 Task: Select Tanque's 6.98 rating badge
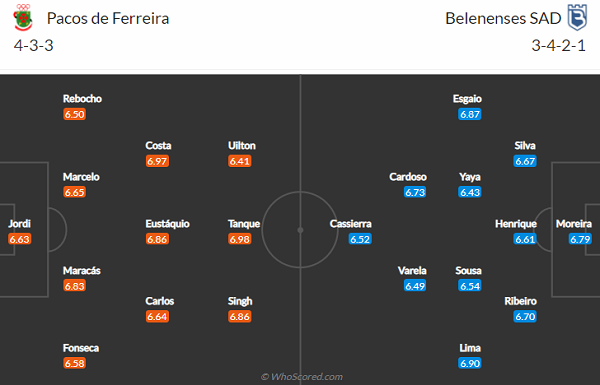point(240,239)
